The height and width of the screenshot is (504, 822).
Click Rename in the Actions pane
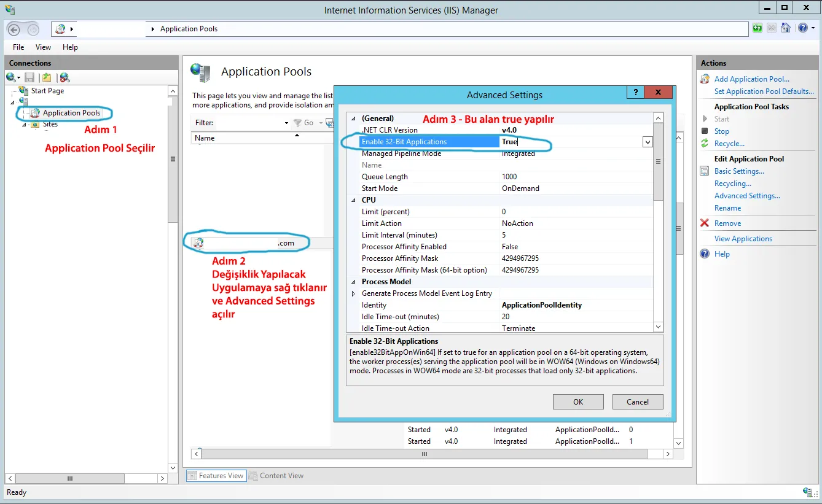tap(727, 208)
